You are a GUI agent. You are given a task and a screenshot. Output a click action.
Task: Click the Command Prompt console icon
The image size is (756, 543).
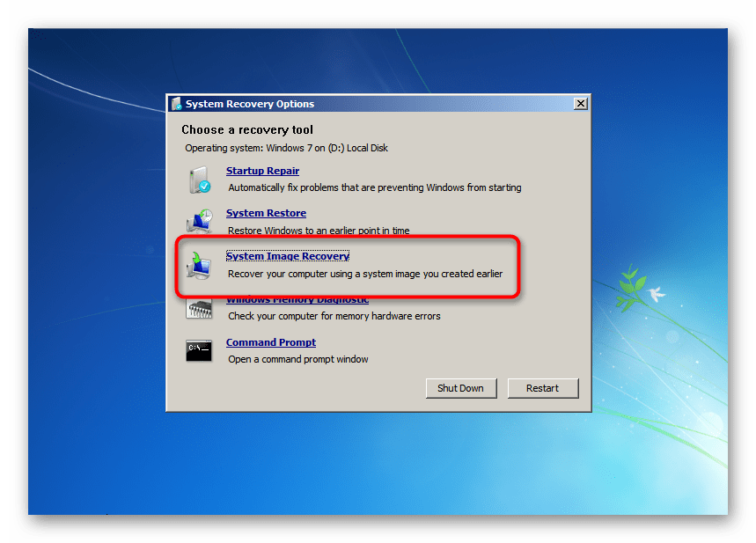click(198, 350)
